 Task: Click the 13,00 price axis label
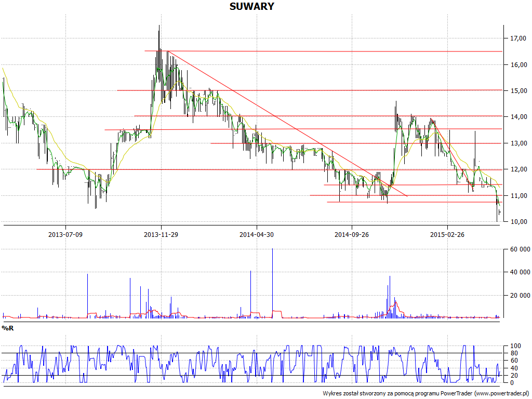pos(518,143)
